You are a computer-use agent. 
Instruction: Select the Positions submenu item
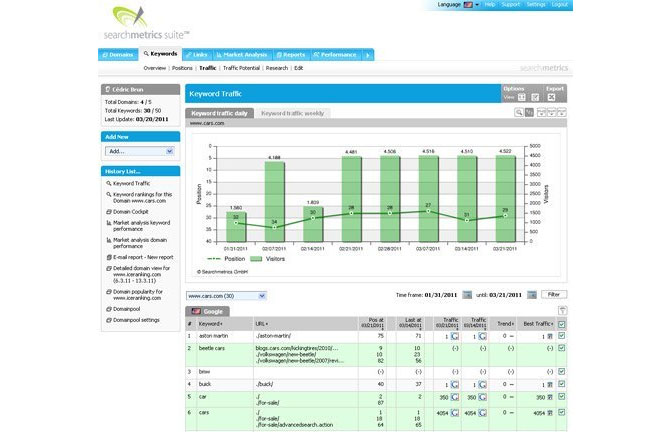pyautogui.click(x=182, y=68)
